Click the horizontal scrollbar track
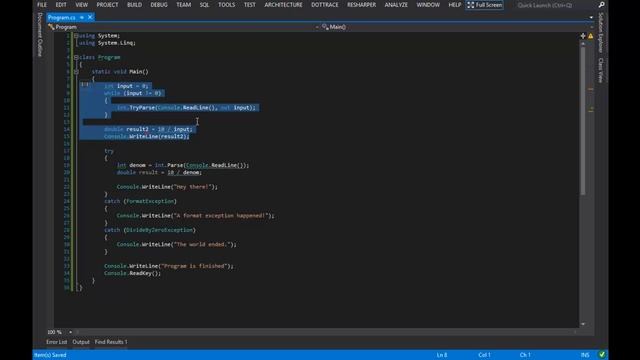The image size is (640, 360). pos(327,332)
